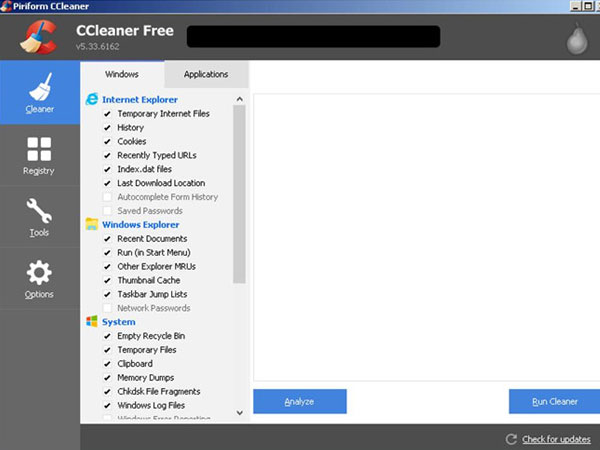This screenshot has height=450, width=600.
Task: Open the Tools wrench icon
Action: pos(39,210)
